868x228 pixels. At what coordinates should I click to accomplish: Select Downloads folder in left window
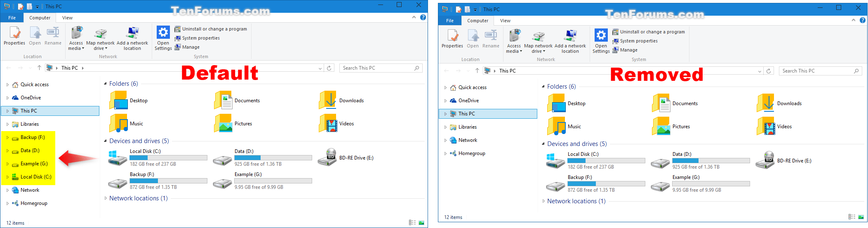pyautogui.click(x=341, y=100)
